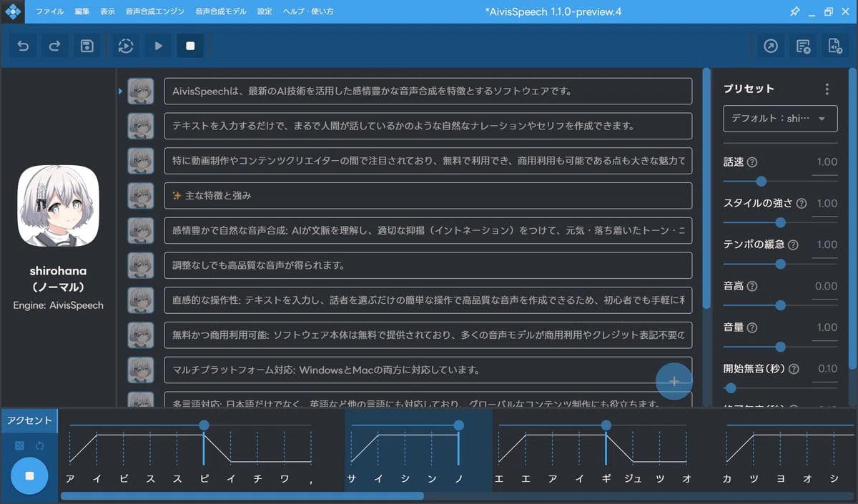Image resolution: width=858 pixels, height=504 pixels.
Task: Click the テンポの緩急 slider handle
Action: (780, 264)
